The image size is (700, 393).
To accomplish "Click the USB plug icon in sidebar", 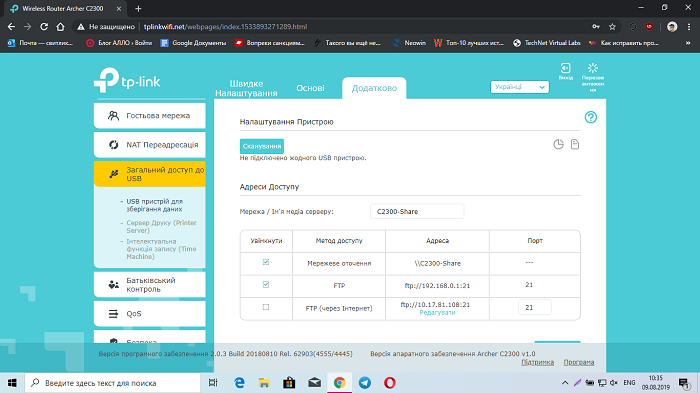I will tap(113, 174).
